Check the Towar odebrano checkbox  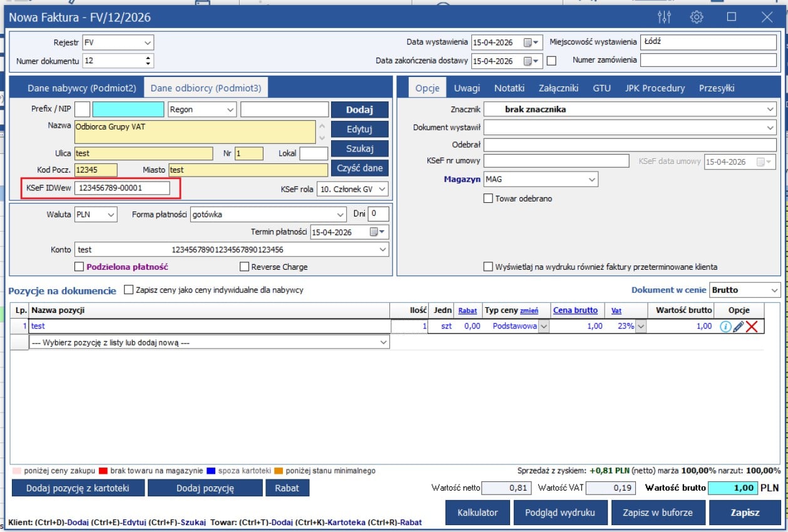(x=488, y=198)
